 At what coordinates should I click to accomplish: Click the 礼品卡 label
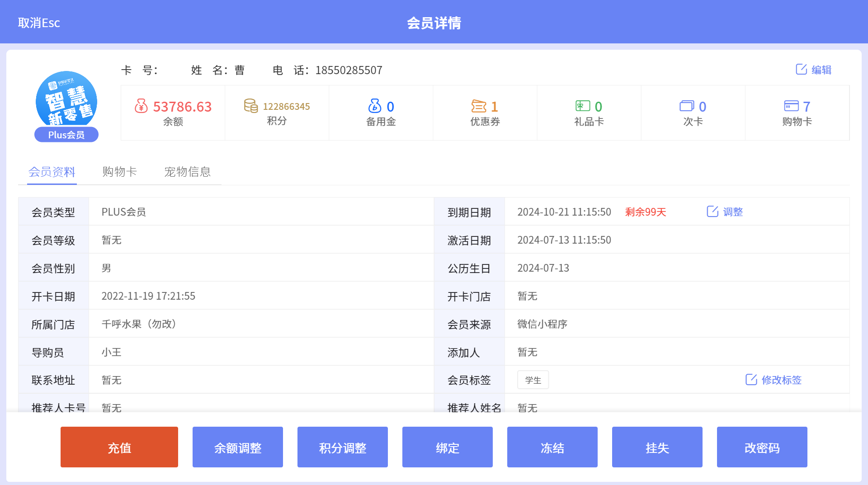[589, 122]
